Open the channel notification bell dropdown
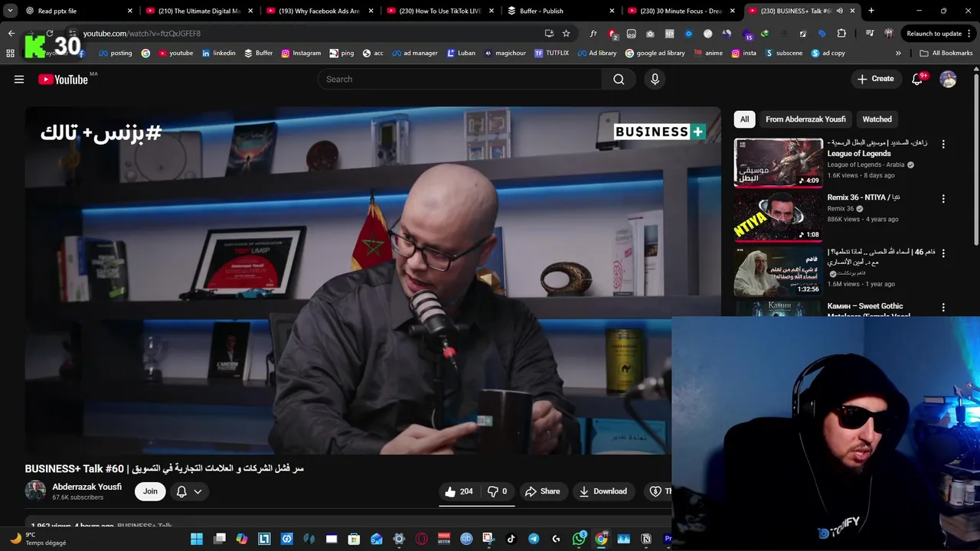 189,491
